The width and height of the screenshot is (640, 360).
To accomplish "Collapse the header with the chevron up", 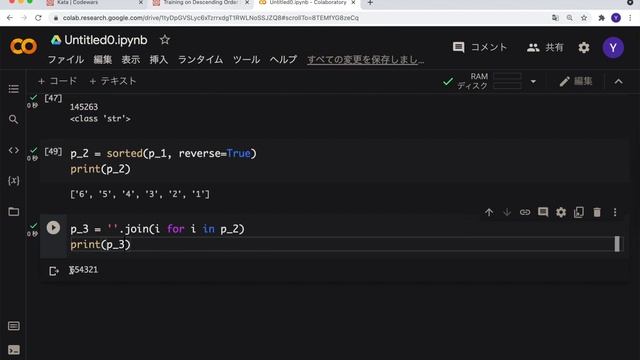I will (x=618, y=82).
